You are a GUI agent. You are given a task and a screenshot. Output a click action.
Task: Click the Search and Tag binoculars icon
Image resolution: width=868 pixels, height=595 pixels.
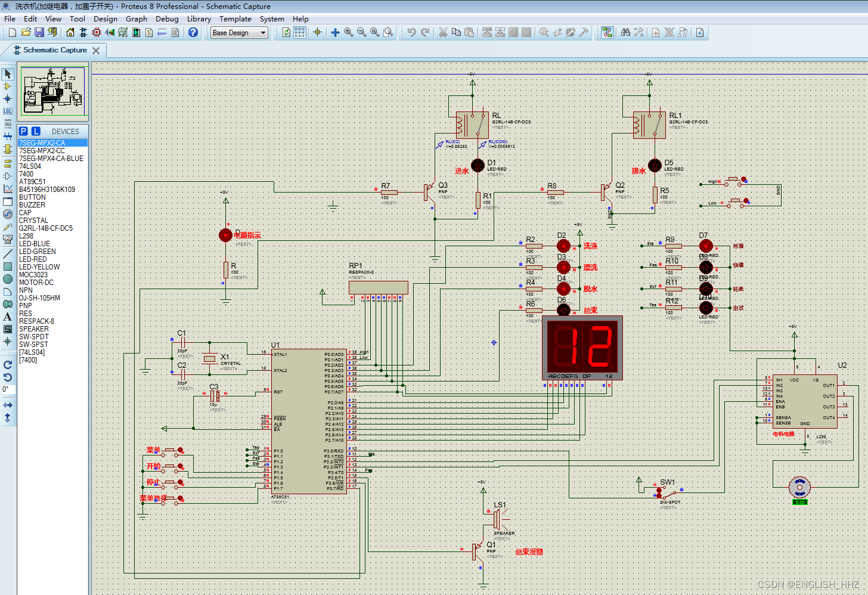click(625, 32)
